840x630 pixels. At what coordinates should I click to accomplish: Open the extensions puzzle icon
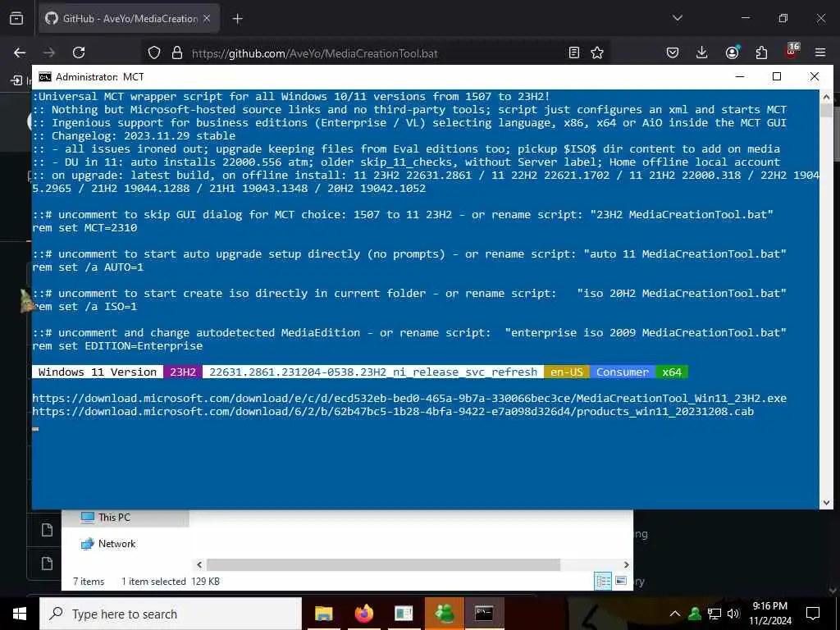tap(761, 52)
